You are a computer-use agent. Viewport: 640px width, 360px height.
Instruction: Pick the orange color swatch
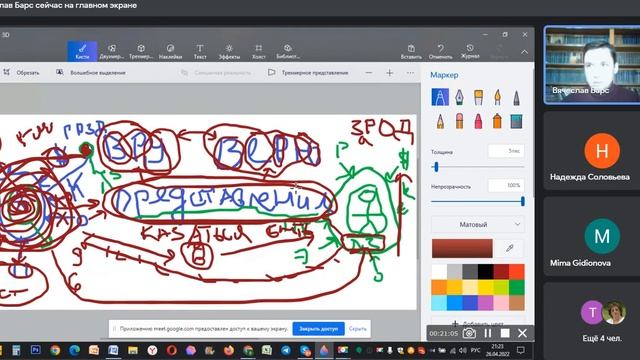(x=439, y=287)
